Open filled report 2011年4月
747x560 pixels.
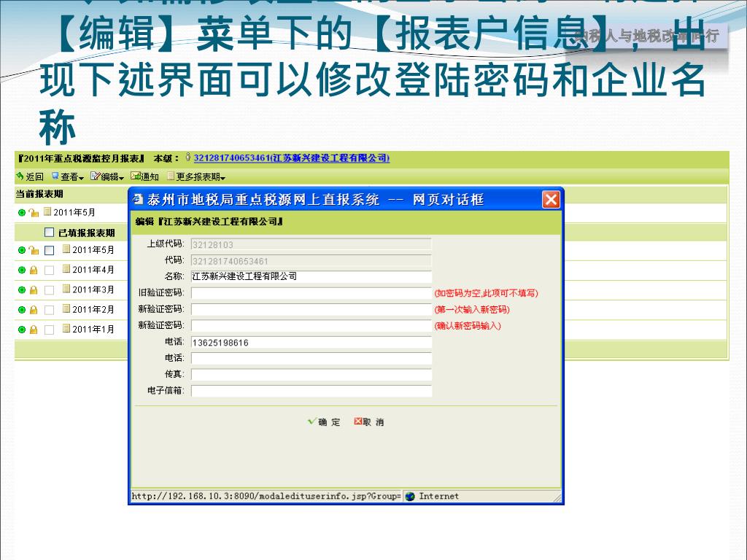pos(93,270)
